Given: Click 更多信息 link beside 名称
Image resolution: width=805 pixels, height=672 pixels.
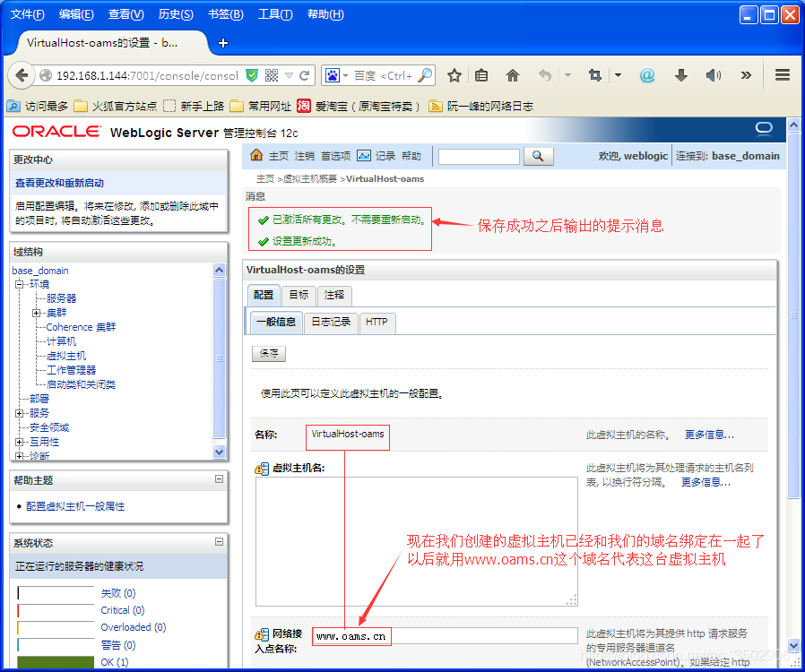Looking at the screenshot, I should [x=709, y=435].
